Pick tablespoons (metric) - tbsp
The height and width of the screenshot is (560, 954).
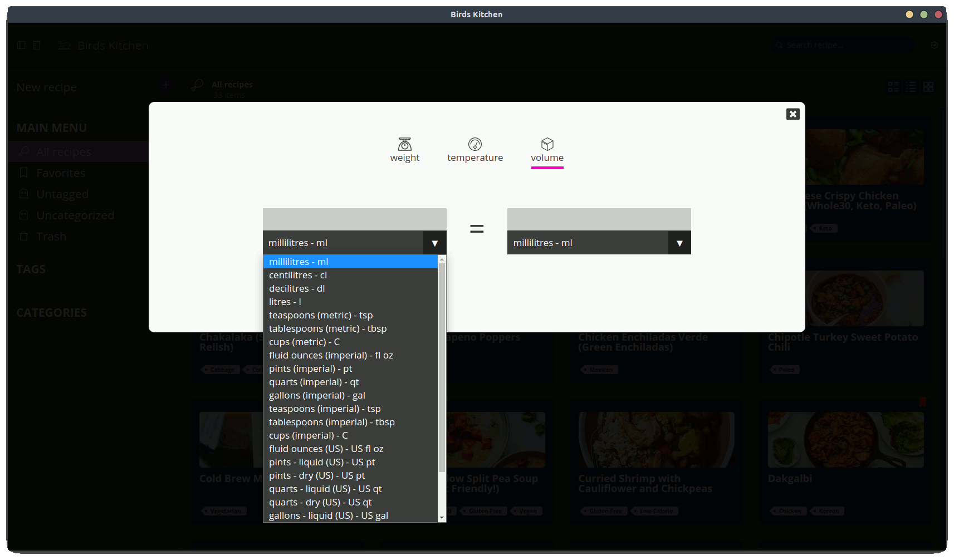[350, 328]
